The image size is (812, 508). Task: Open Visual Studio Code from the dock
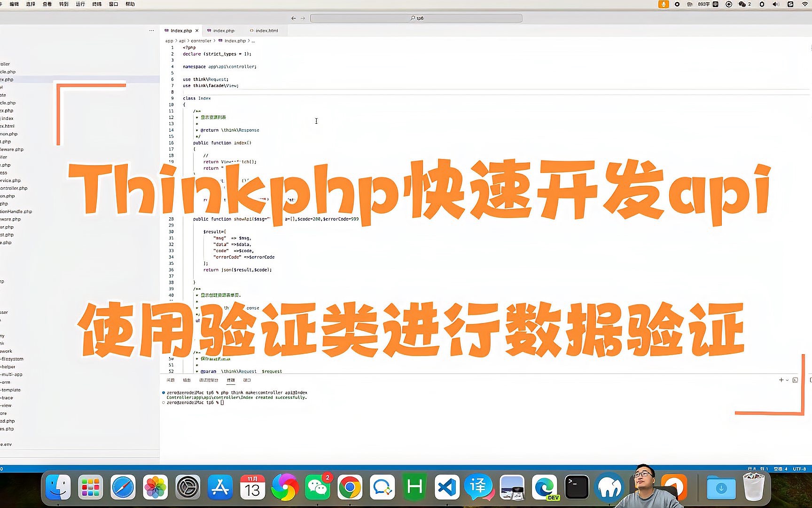pyautogui.click(x=446, y=487)
